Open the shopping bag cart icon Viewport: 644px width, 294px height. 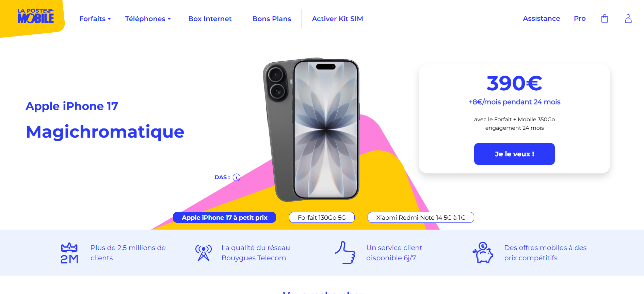(x=605, y=18)
